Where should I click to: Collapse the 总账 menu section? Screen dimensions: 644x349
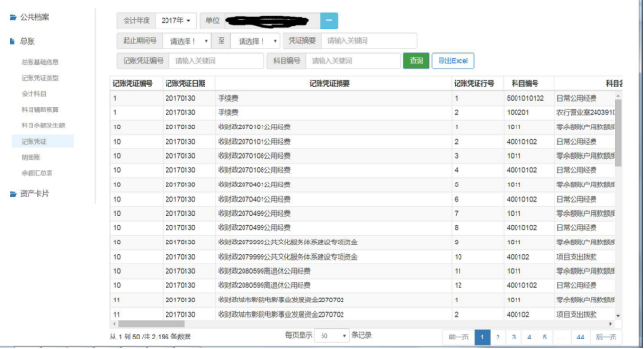[x=28, y=41]
